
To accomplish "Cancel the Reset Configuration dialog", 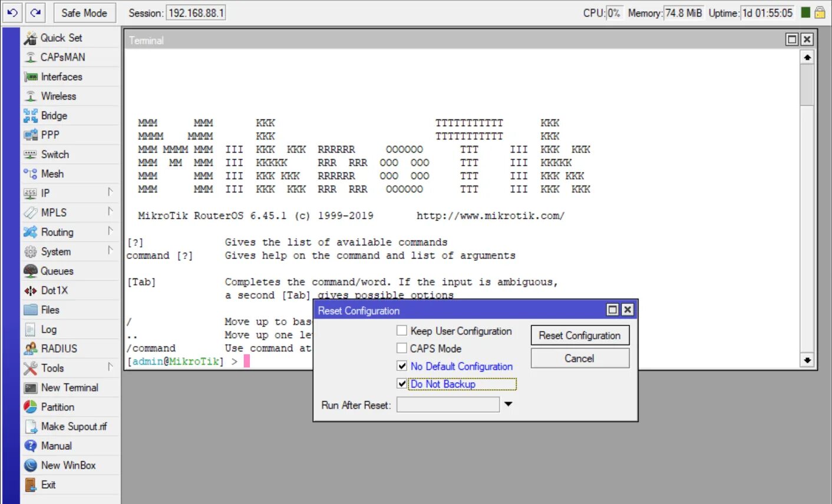I will [x=580, y=359].
